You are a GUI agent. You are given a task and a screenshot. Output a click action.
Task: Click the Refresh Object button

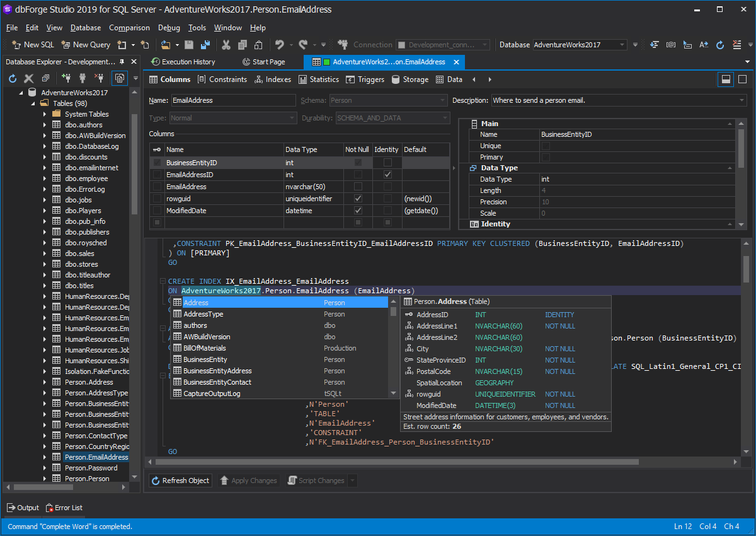click(x=180, y=480)
